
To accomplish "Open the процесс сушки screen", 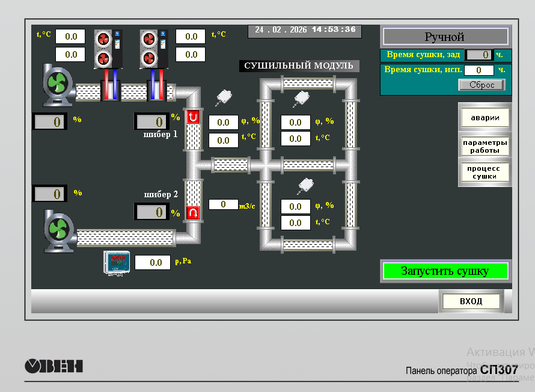I will [x=485, y=173].
